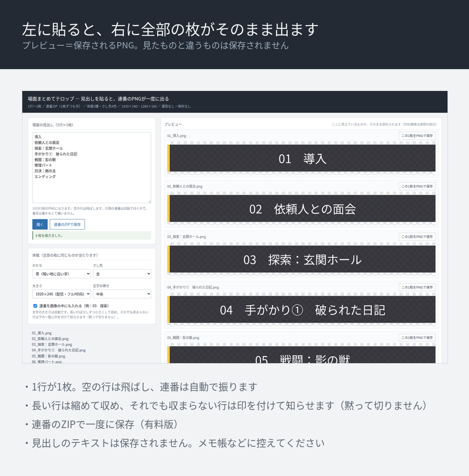Click the 05_戦闘：影の獣.png label above its preview

(x=183, y=337)
